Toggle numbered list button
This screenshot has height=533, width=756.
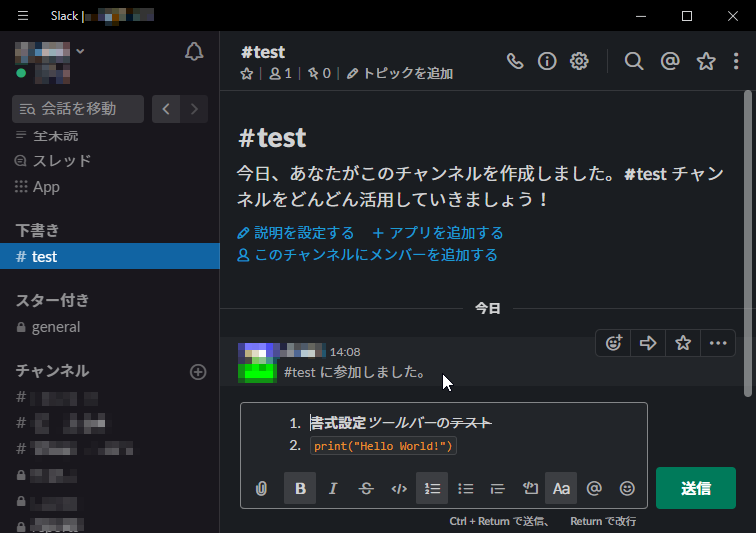[432, 488]
